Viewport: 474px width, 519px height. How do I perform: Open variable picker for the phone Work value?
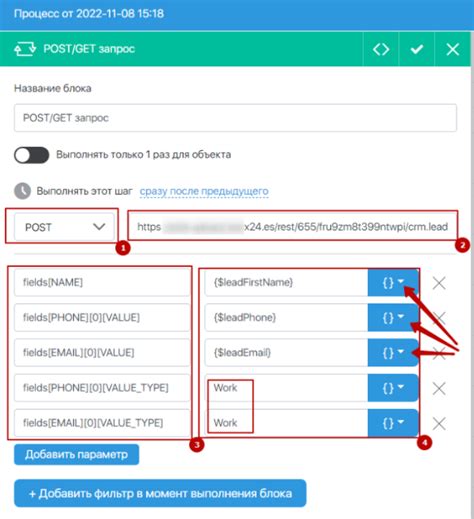[393, 388]
